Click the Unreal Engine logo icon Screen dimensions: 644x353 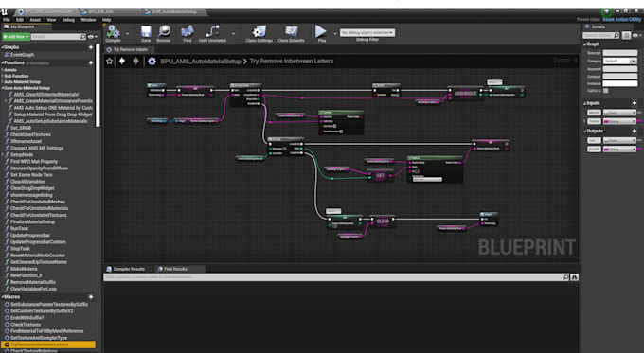[x=4, y=12]
